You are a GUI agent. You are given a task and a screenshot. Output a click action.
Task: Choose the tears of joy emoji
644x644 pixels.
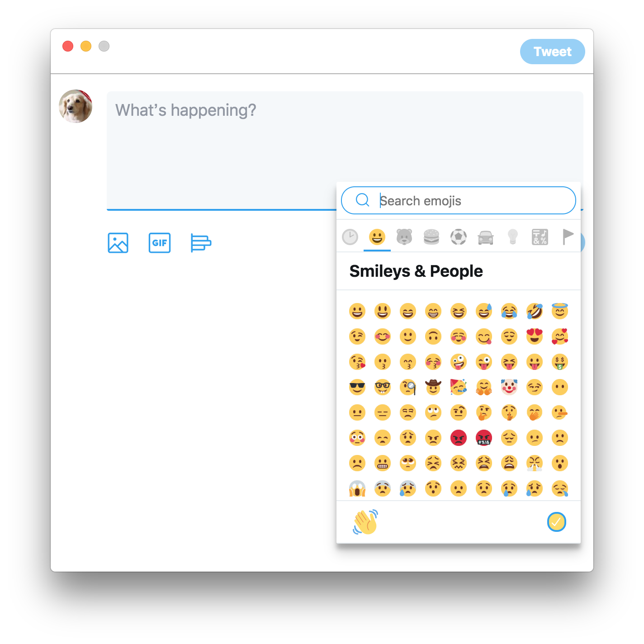(509, 311)
